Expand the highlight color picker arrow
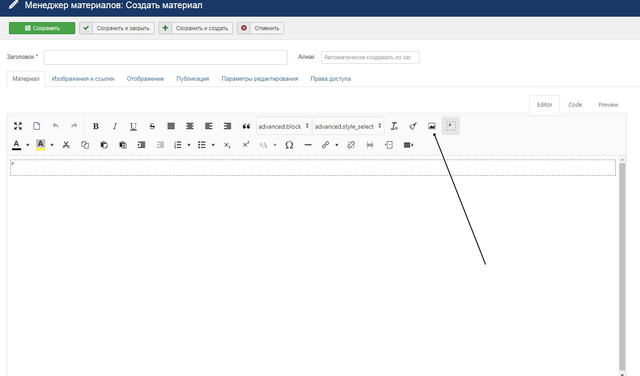 click(x=52, y=145)
